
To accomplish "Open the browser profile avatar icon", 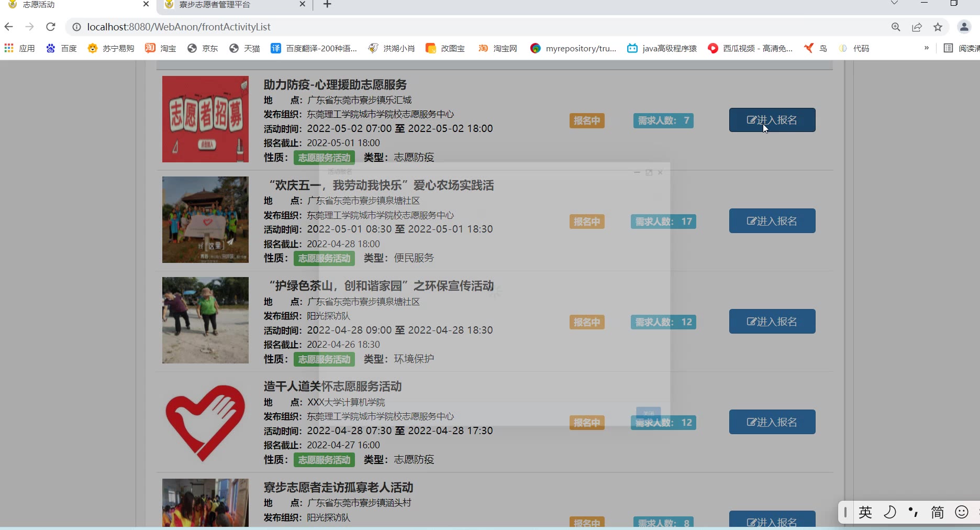I will pos(964,27).
